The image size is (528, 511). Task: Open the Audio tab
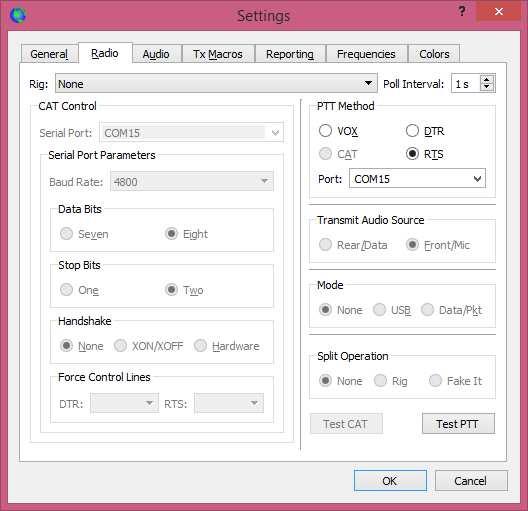[156, 54]
